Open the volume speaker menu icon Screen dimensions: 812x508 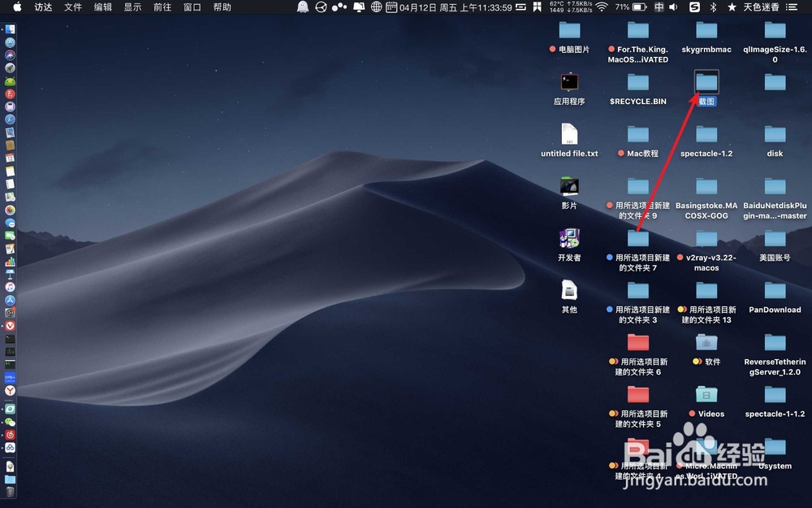pyautogui.click(x=673, y=7)
